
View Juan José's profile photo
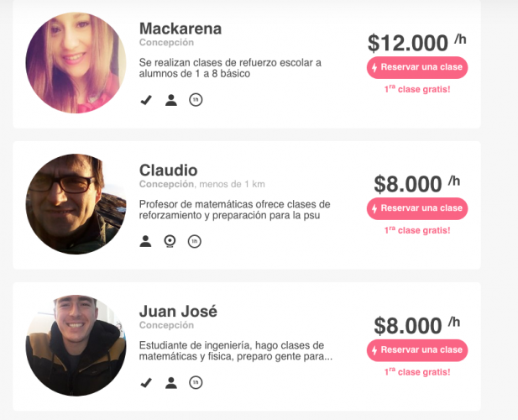coord(76,345)
